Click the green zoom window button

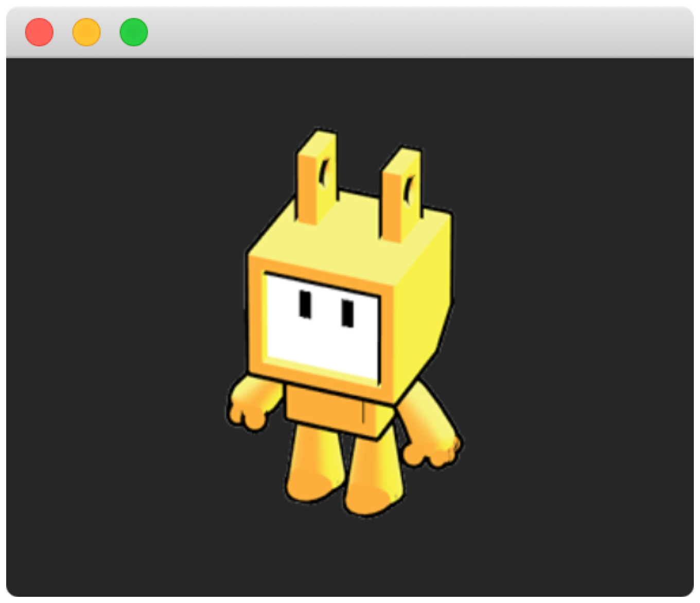pos(133,32)
